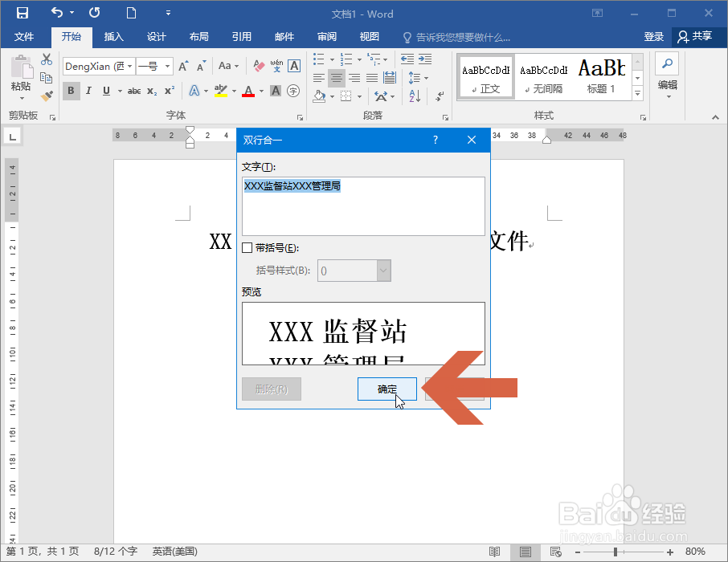Toggle Italic formatting
This screenshot has height=562, width=728.
pyautogui.click(x=88, y=91)
